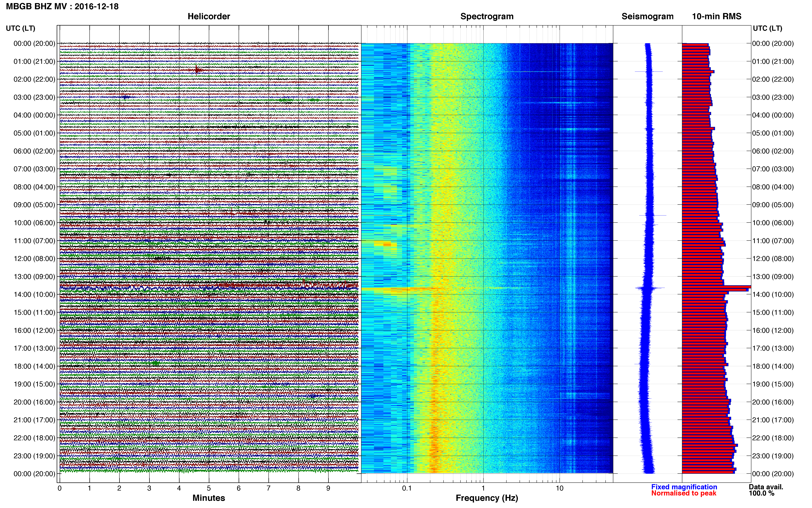This screenshot has width=812, height=508.
Task: Click the left 04:00 (00:00) time label
Action: 34,115
